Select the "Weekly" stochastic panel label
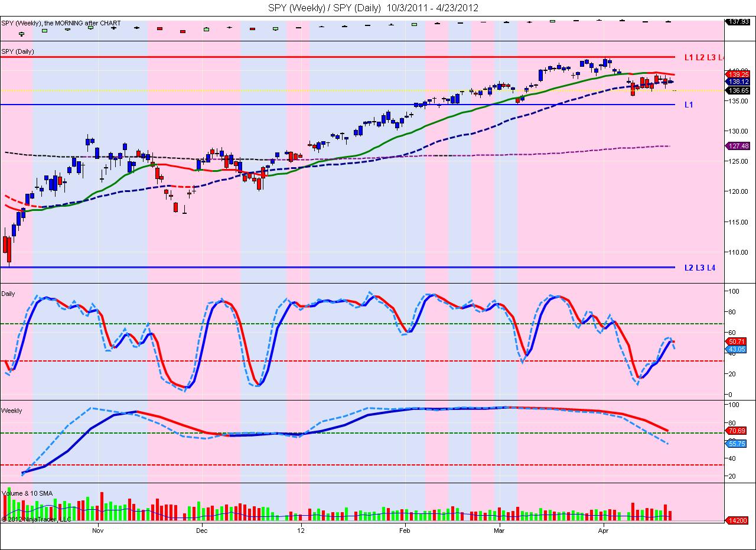Screen dimensions: 756x550 click(12, 411)
